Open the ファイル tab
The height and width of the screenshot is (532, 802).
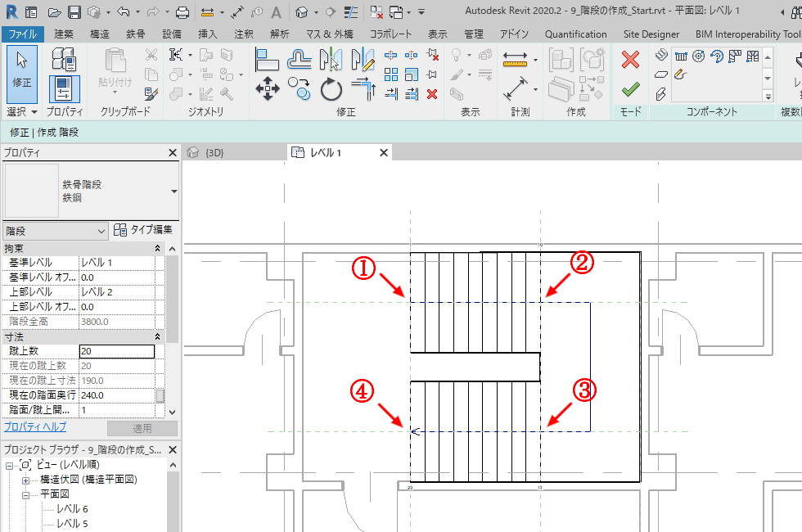pyautogui.click(x=22, y=34)
